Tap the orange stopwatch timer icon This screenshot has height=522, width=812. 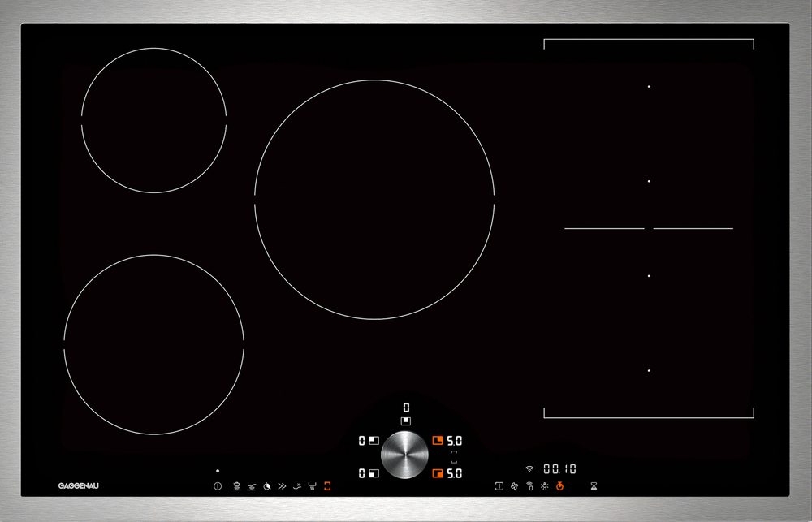point(559,486)
